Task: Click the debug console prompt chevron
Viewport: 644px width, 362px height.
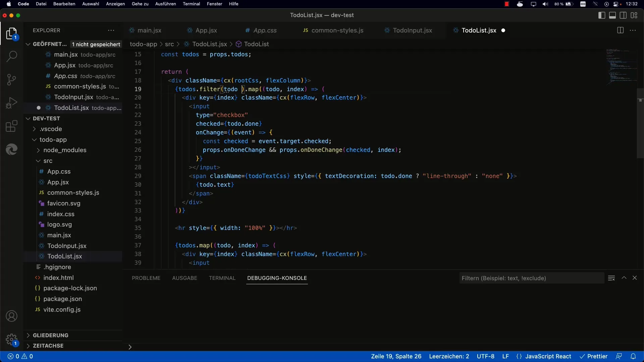Action: 130,347
